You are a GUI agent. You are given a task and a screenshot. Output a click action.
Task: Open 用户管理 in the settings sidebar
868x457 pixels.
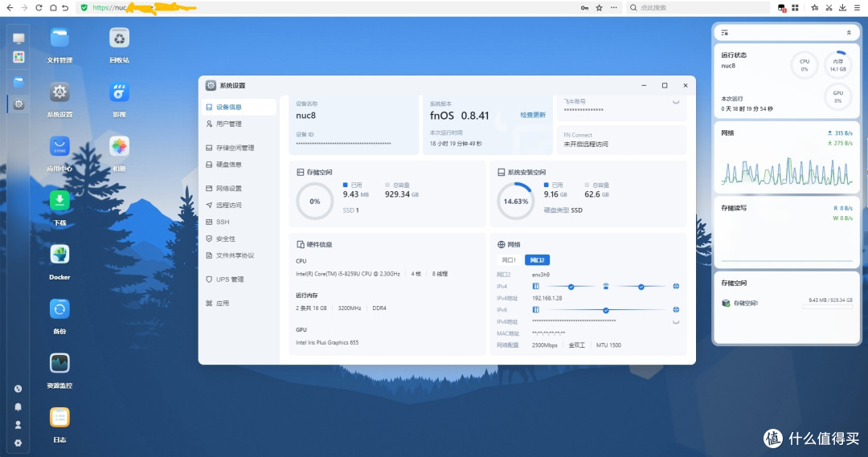[240, 124]
